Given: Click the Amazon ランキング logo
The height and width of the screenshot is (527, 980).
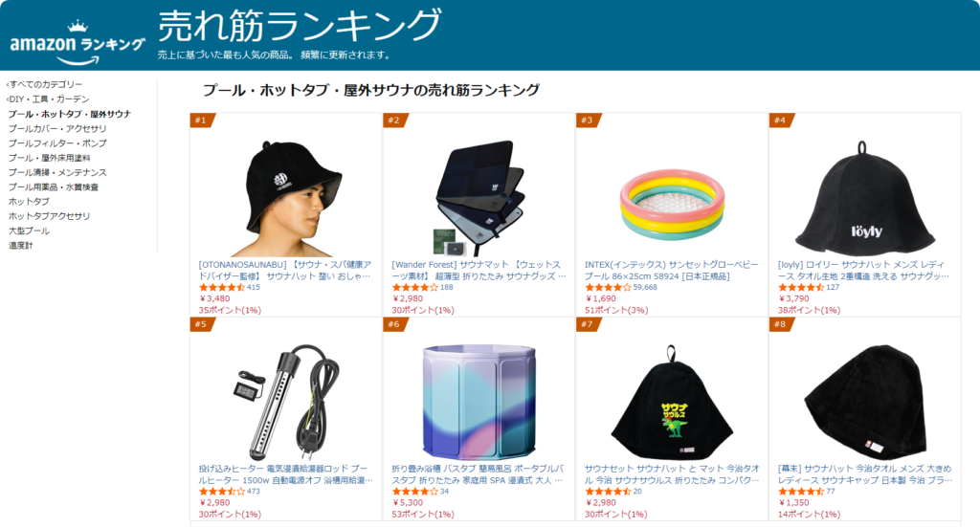Looking at the screenshot, I should (78, 42).
